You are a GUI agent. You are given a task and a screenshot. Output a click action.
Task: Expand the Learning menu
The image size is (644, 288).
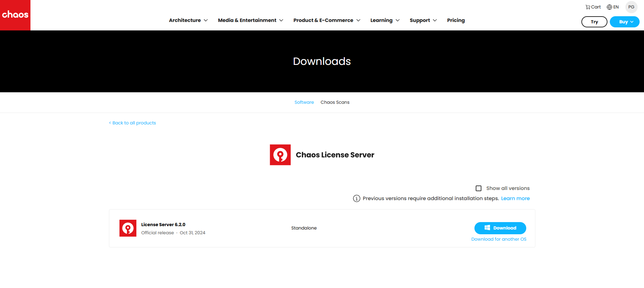pos(385,20)
